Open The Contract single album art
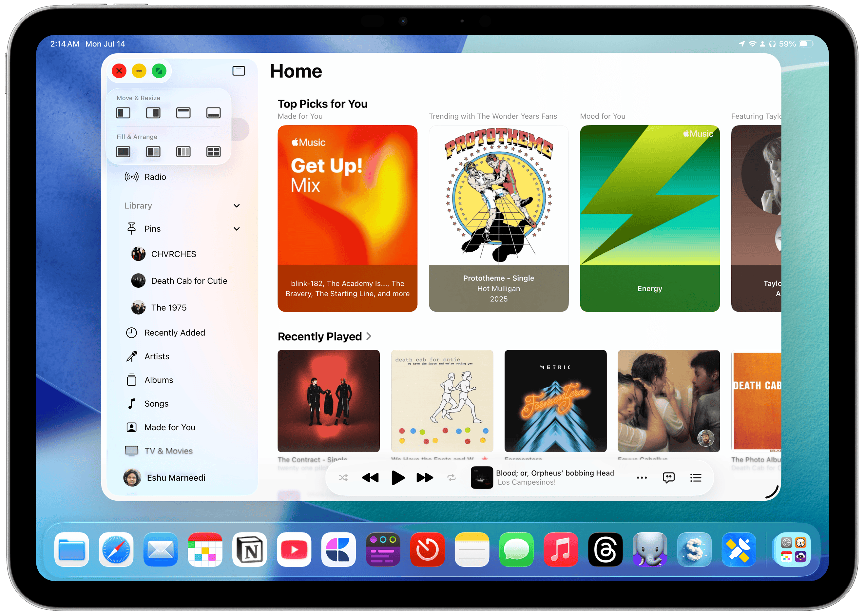The image size is (865, 616). (329, 401)
